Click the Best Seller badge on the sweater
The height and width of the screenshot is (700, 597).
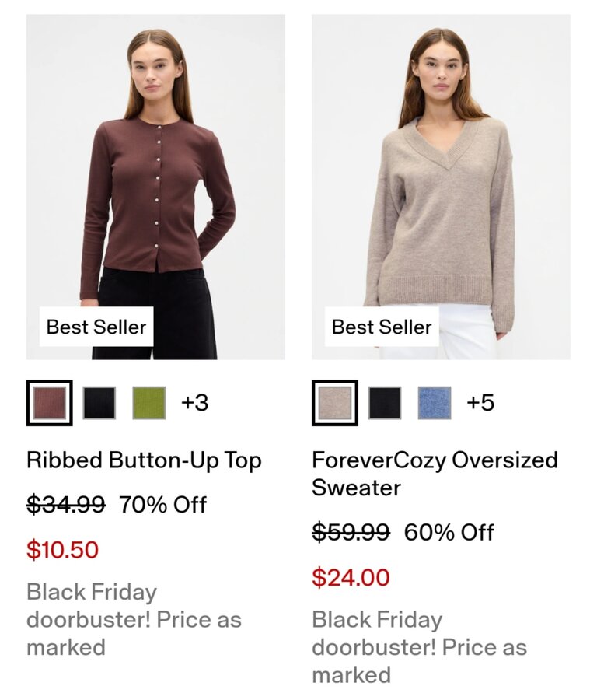click(x=382, y=327)
